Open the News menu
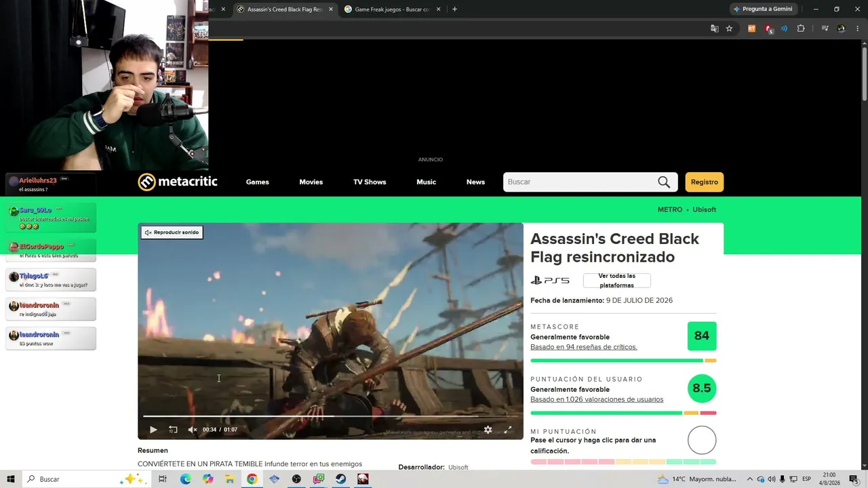Image resolution: width=868 pixels, height=488 pixels. (x=475, y=182)
